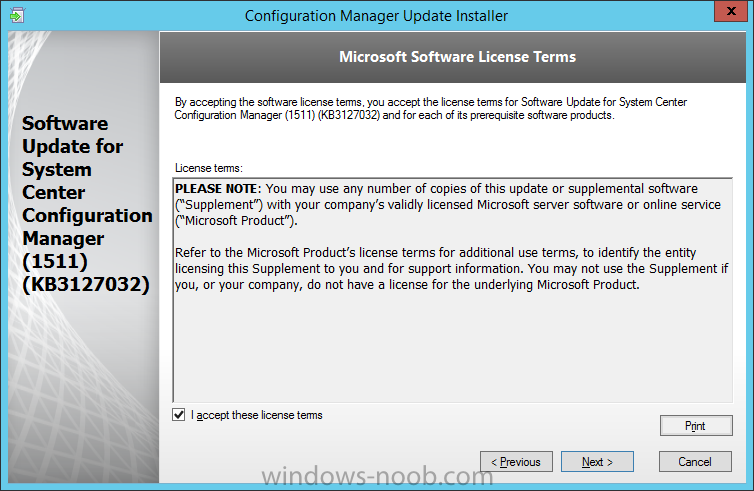The width and height of the screenshot is (754, 491).
Task: Click the empty area of the license box
Action: (452, 346)
